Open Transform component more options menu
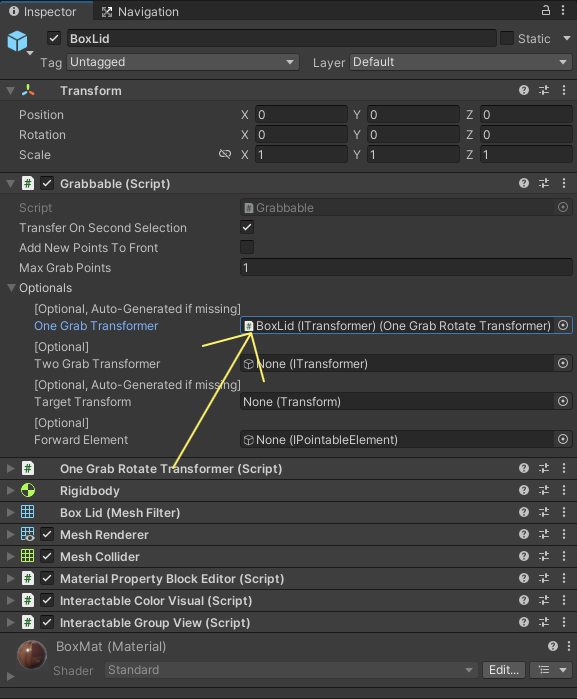This screenshot has width=577, height=699. pos(564,90)
